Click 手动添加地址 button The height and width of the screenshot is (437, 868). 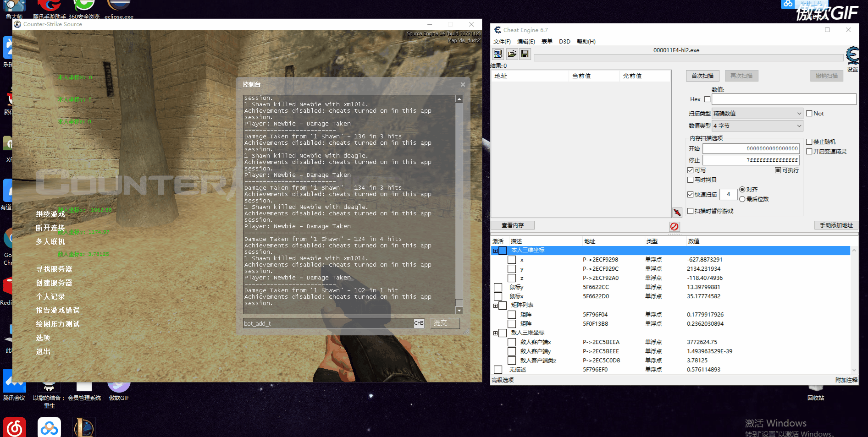tap(836, 225)
